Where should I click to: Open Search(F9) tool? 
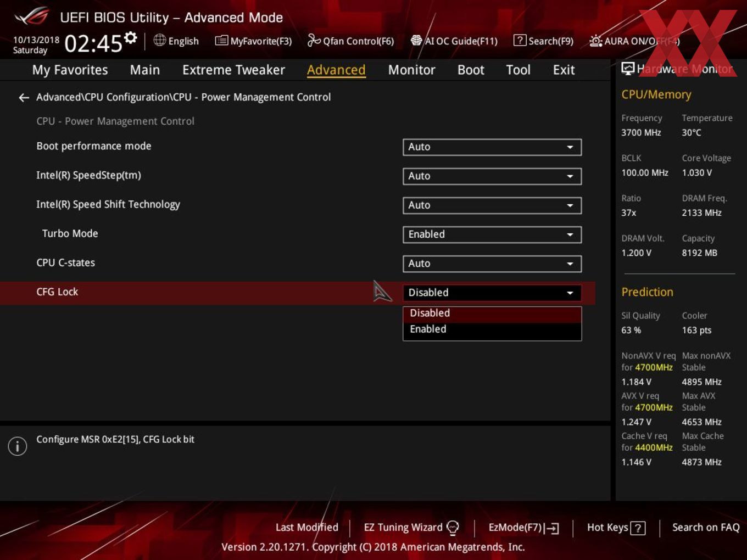click(543, 41)
